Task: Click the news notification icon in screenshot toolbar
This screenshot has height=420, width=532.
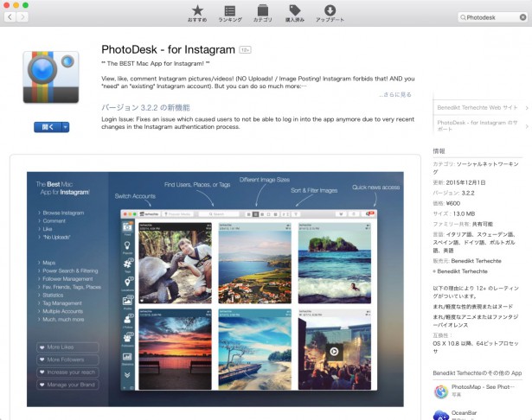Action: 369,214
